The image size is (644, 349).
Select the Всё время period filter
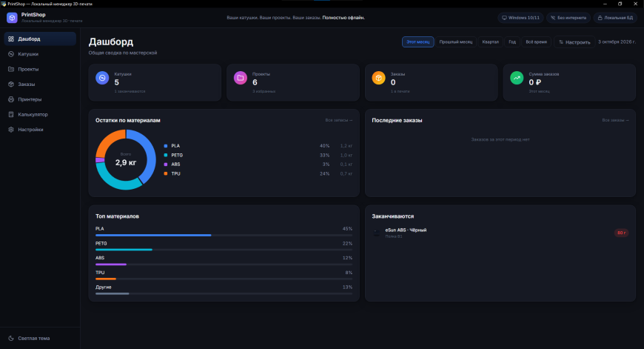click(x=537, y=42)
